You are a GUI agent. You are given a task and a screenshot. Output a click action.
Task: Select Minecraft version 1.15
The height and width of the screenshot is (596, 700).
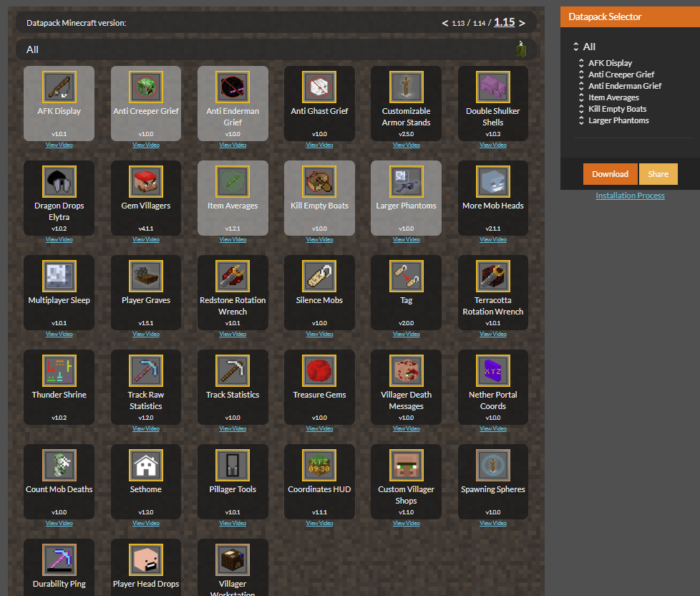[505, 22]
